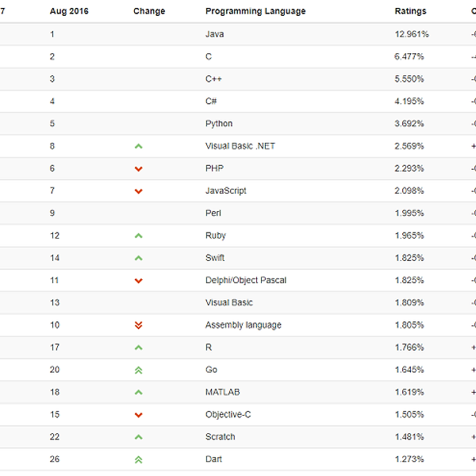This screenshot has height=476, width=476.
Task: Click the green double-up arrow beside Go
Action: tap(138, 370)
